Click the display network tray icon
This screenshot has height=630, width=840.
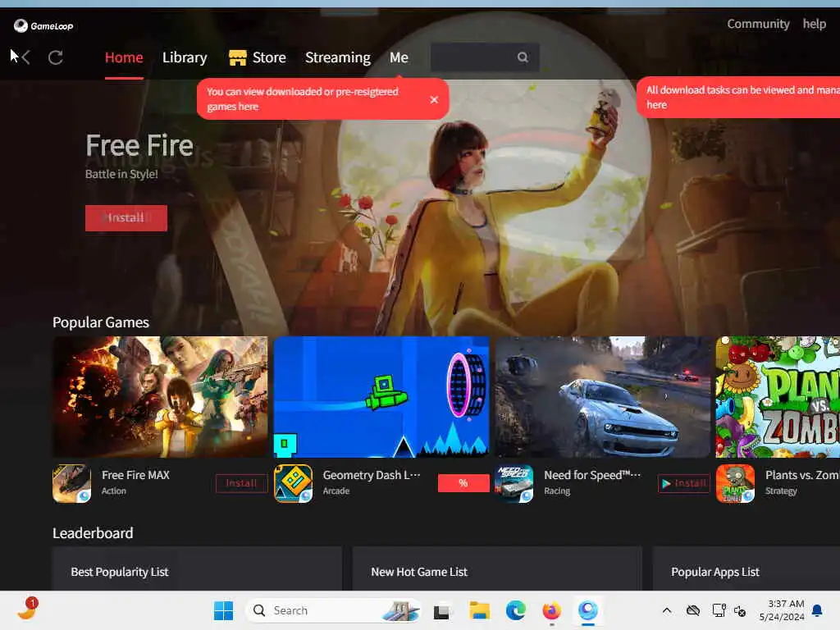click(719, 610)
